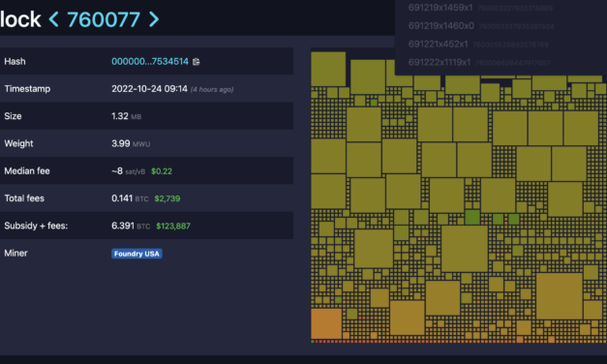Click the weight value 3.99 MWU
The width and height of the screenshot is (607, 364).
(131, 143)
